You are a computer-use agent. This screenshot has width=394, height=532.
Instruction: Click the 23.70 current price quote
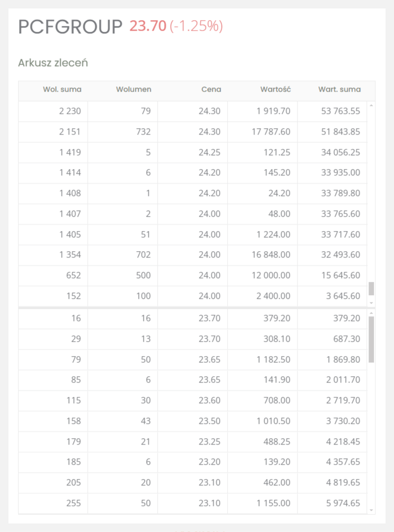[x=148, y=26]
